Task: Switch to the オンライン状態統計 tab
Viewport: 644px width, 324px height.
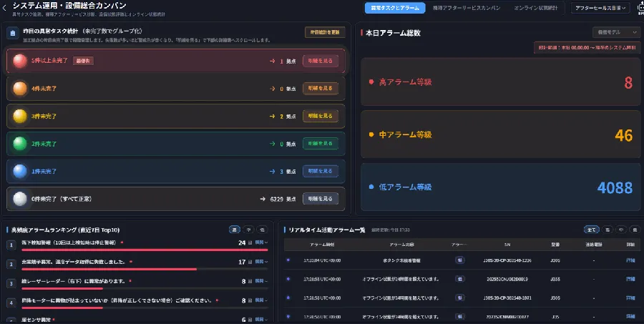Action: pyautogui.click(x=536, y=8)
